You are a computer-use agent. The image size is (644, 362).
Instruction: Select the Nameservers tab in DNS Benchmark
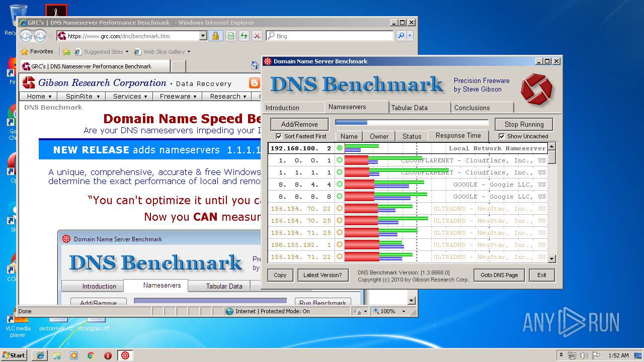(x=357, y=107)
